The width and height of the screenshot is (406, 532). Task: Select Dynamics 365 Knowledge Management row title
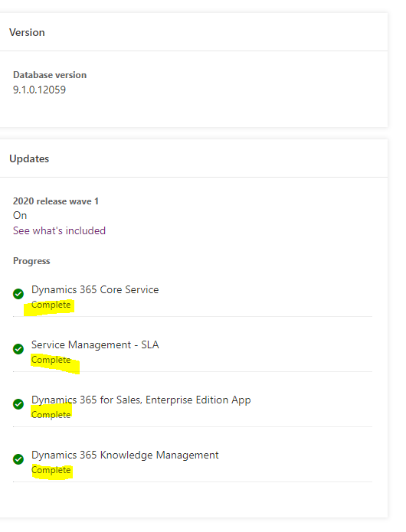[125, 455]
